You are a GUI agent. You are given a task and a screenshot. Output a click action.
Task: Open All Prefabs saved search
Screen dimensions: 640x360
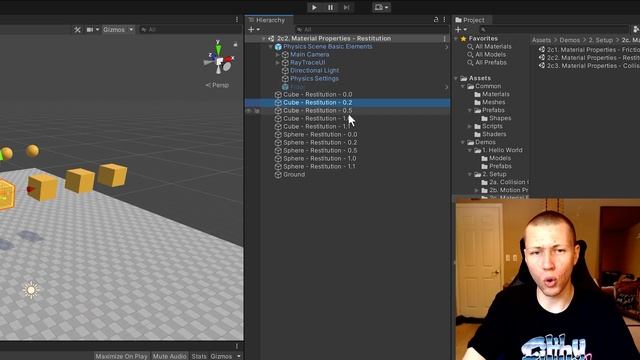click(491, 62)
